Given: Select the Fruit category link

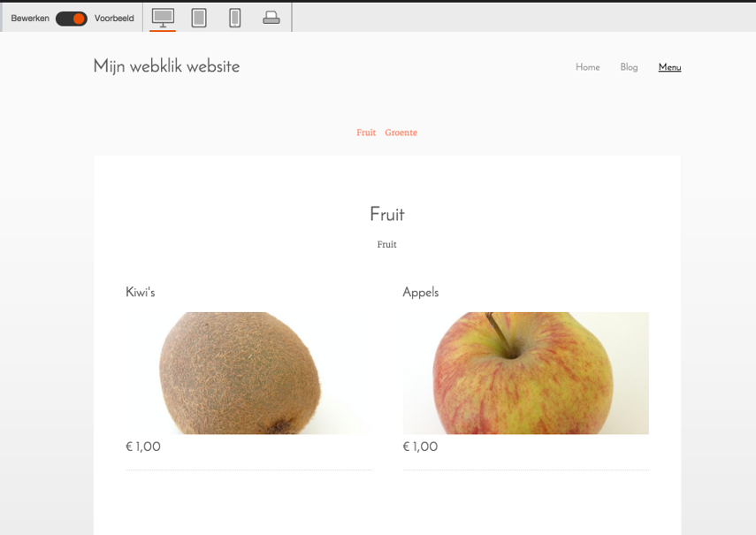Looking at the screenshot, I should 366,133.
